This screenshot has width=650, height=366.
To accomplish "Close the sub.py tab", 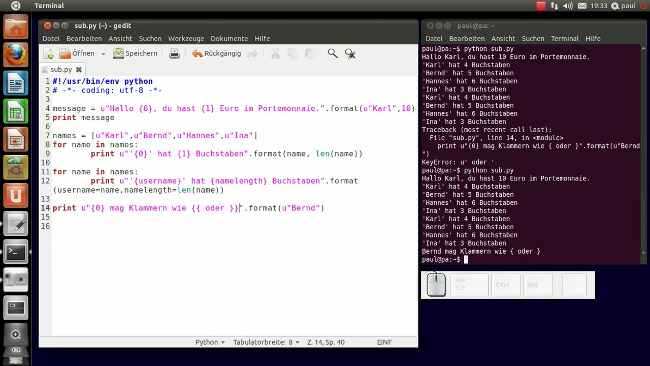I will (x=79, y=70).
